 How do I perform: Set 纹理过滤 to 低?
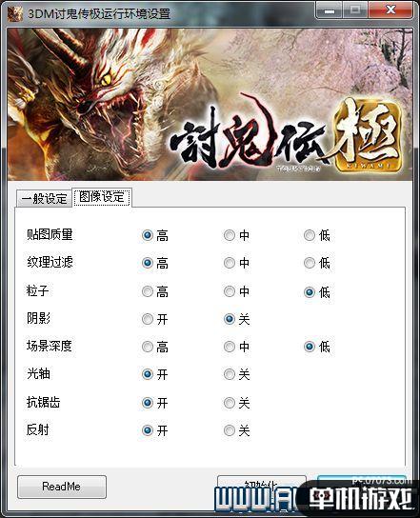pos(317,264)
